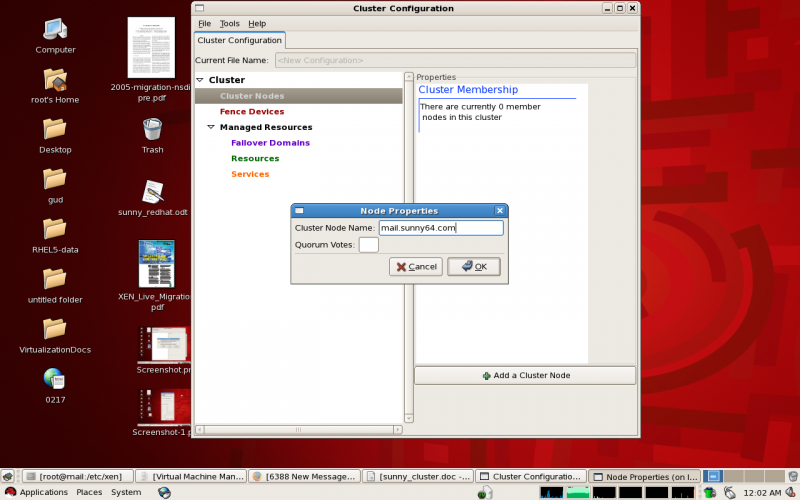Viewport: 800px width, 500px height.
Task: Confirm Node Properties with OK
Action: point(474,267)
